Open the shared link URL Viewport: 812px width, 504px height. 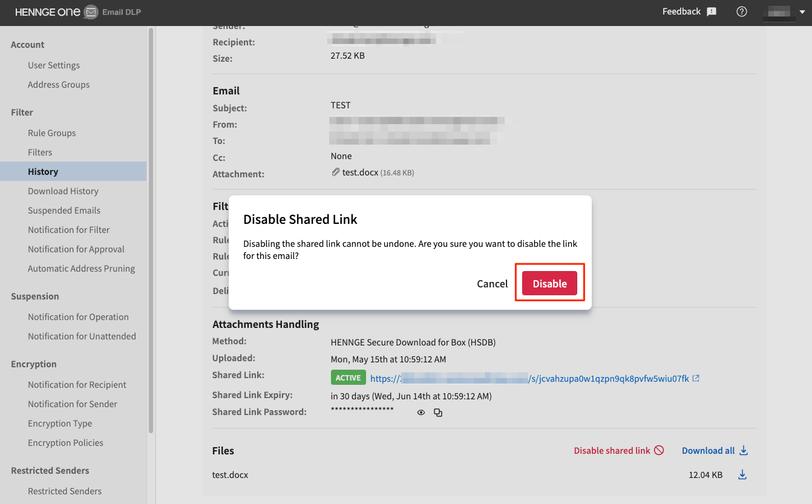click(529, 379)
